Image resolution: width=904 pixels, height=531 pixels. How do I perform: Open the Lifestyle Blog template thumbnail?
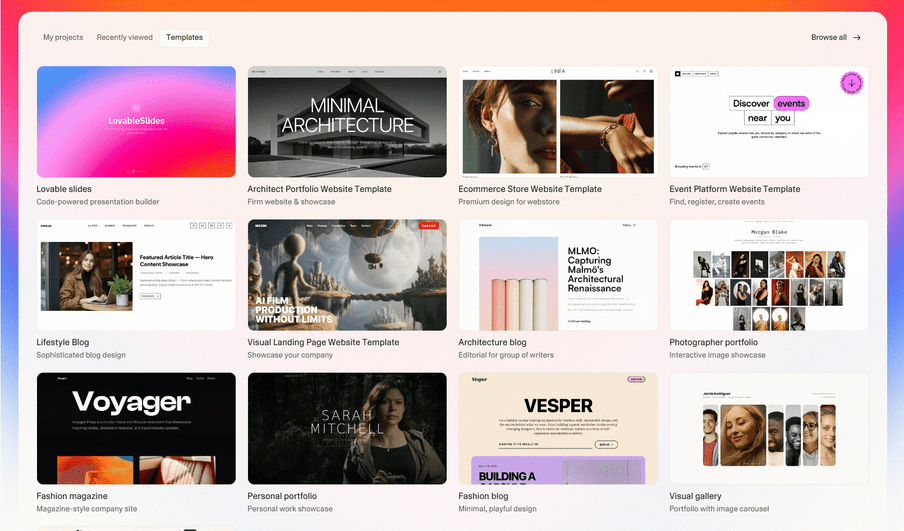[136, 275]
